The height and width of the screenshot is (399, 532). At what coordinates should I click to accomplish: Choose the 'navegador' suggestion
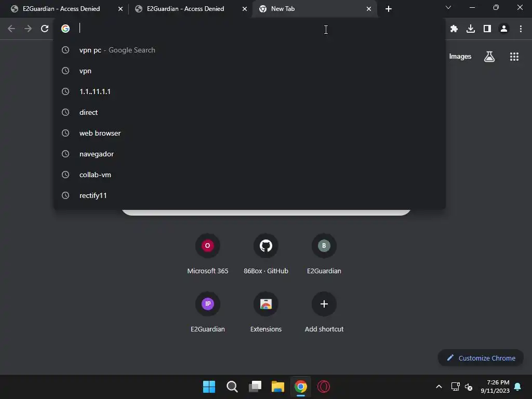250,154
